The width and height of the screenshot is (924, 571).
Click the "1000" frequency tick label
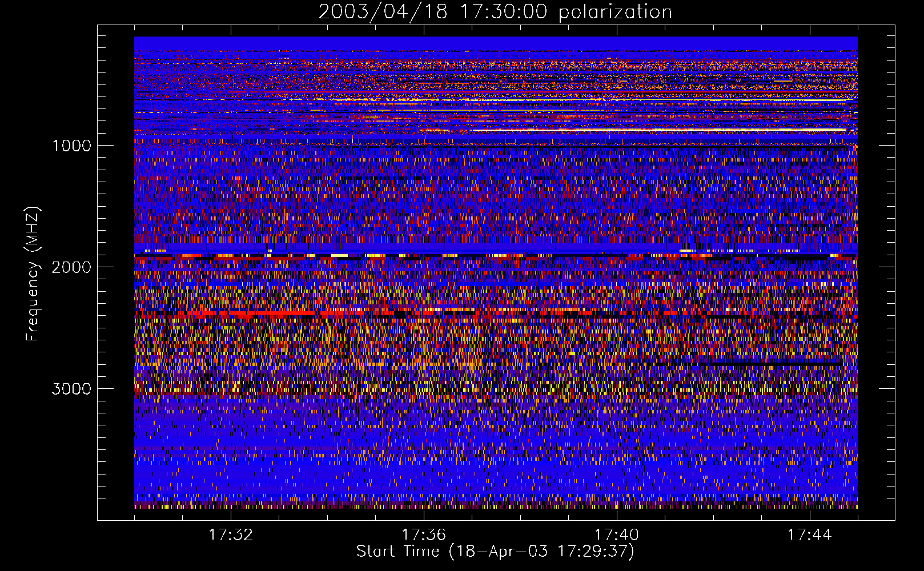click(71, 146)
